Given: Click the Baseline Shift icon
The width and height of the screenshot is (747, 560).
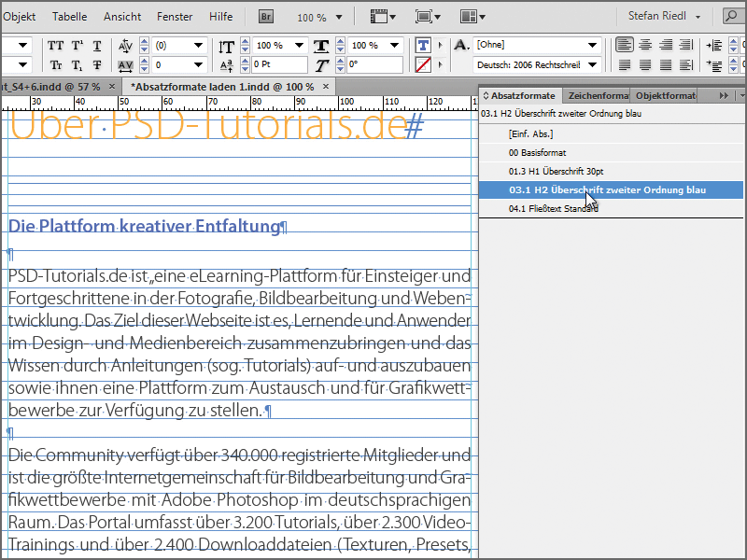Looking at the screenshot, I should tap(226, 65).
